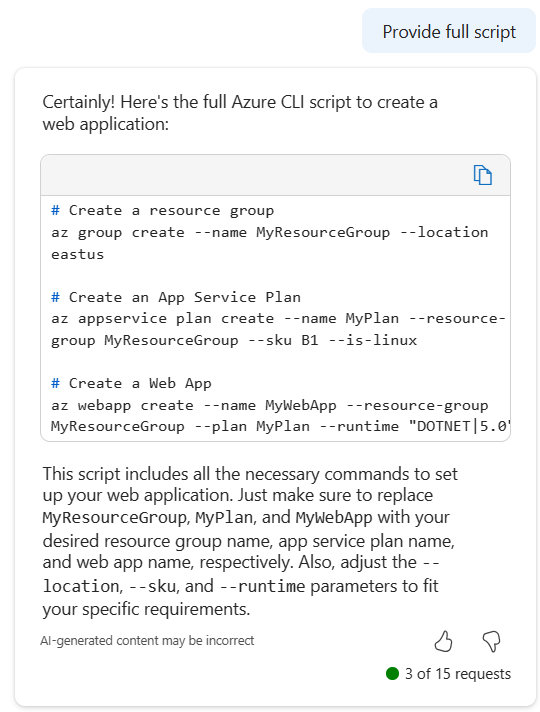Copy the Azure CLI script code
The height and width of the screenshot is (712, 540).
pyautogui.click(x=482, y=175)
